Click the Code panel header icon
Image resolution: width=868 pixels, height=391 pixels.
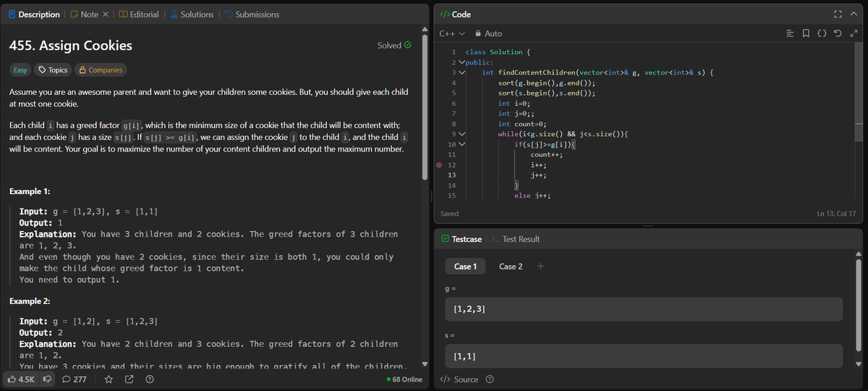[x=445, y=14]
